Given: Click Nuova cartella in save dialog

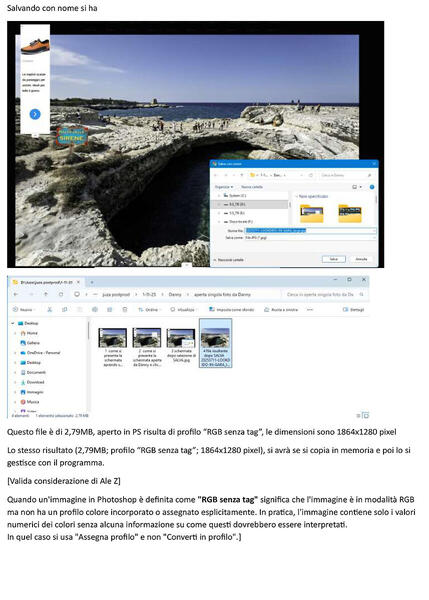Looking at the screenshot, I should pos(251,187).
